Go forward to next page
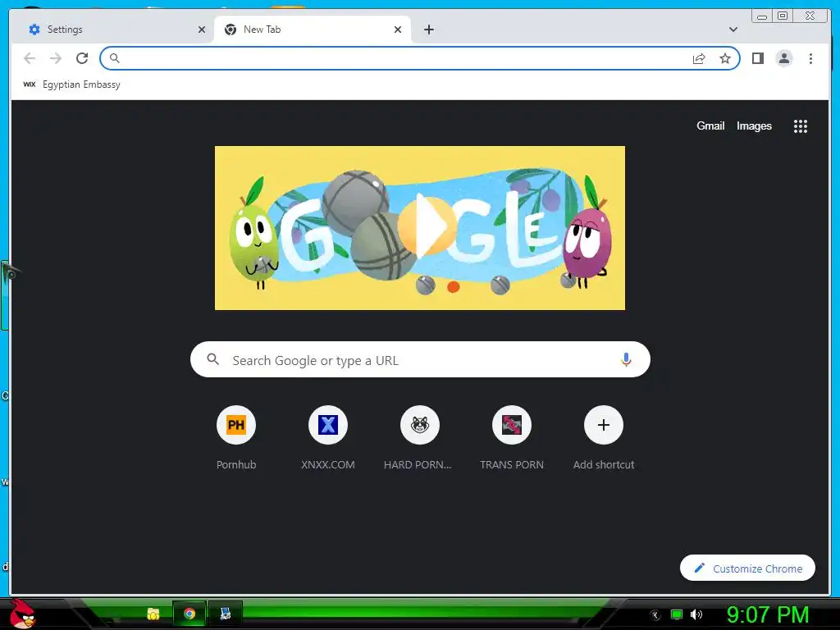Image resolution: width=840 pixels, height=630 pixels. point(56,58)
